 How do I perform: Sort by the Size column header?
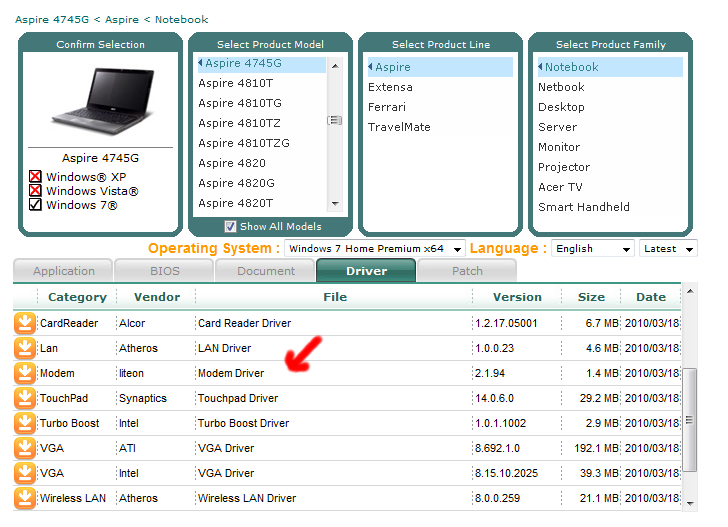click(x=592, y=297)
